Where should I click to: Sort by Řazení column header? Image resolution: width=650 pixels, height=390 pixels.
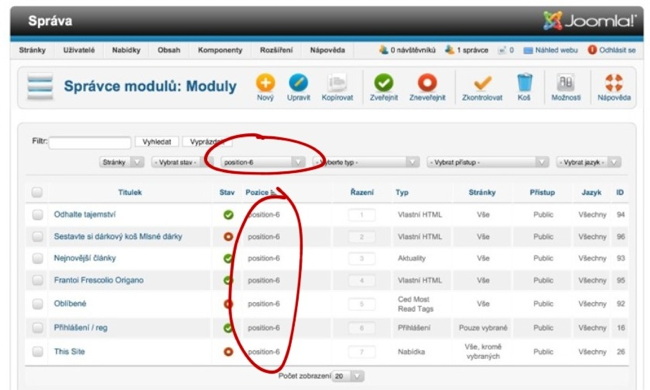pos(362,192)
